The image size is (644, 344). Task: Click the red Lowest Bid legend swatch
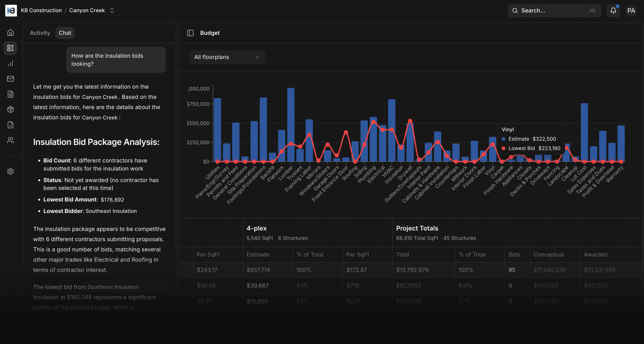pyautogui.click(x=503, y=148)
